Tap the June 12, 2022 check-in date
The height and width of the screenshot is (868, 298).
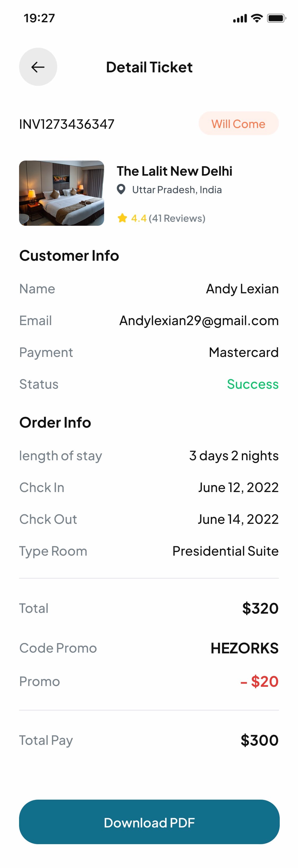point(238,487)
